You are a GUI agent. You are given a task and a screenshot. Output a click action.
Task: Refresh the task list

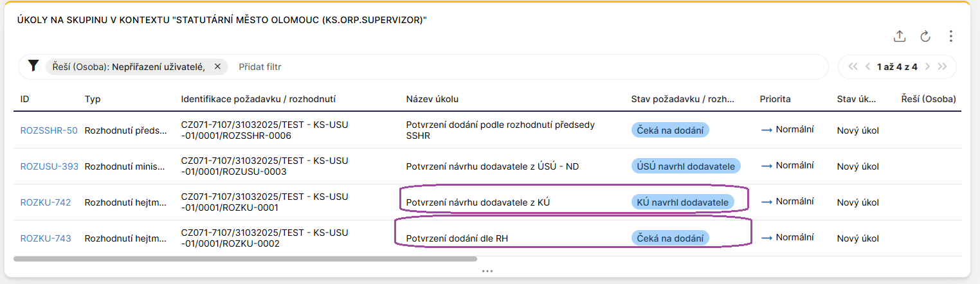pos(925,37)
